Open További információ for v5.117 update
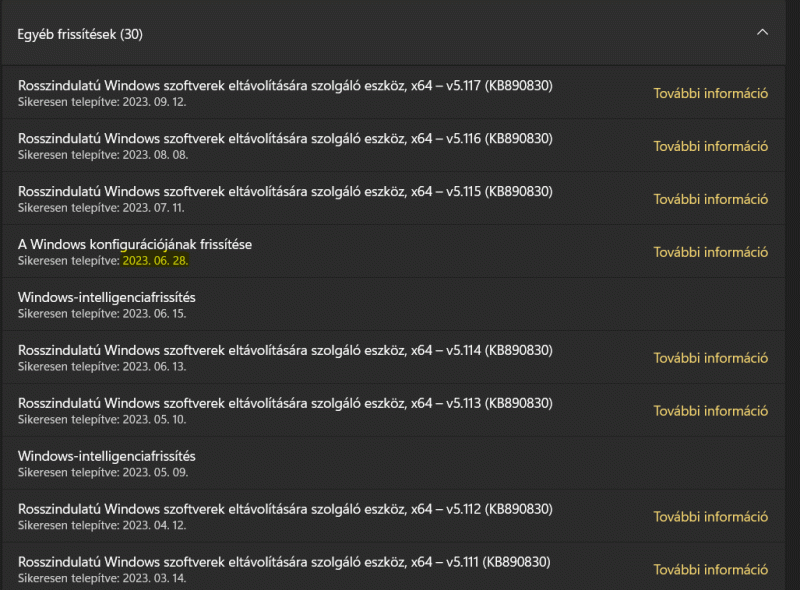The height and width of the screenshot is (590, 800). (711, 93)
